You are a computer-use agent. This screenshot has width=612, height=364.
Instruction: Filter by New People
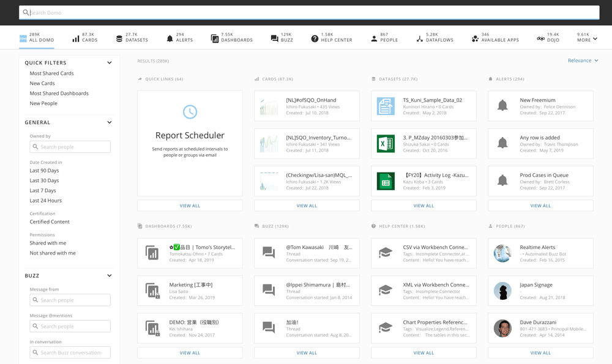coord(43,103)
